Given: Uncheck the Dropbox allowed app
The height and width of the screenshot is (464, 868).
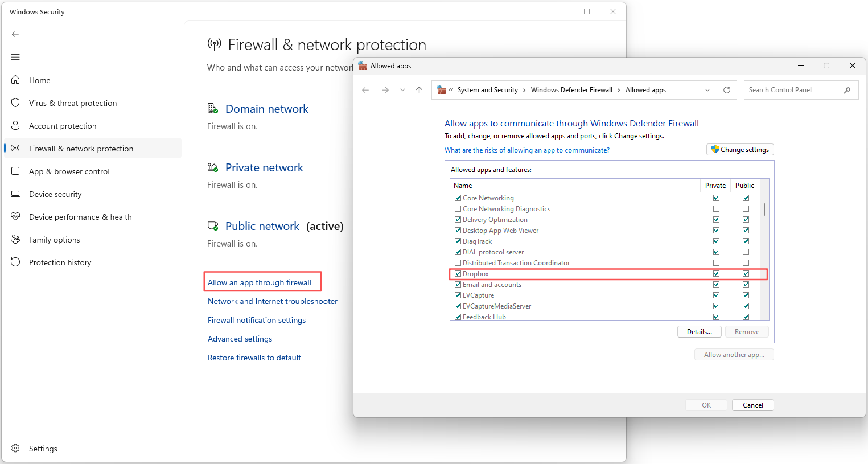Looking at the screenshot, I should click(x=458, y=273).
